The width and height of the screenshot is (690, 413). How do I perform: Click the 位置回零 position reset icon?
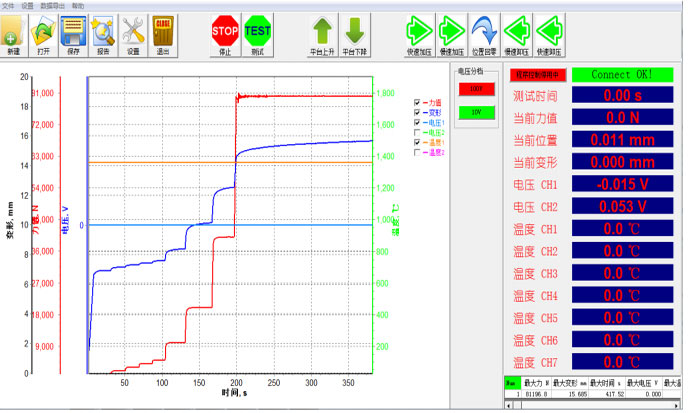(x=485, y=34)
